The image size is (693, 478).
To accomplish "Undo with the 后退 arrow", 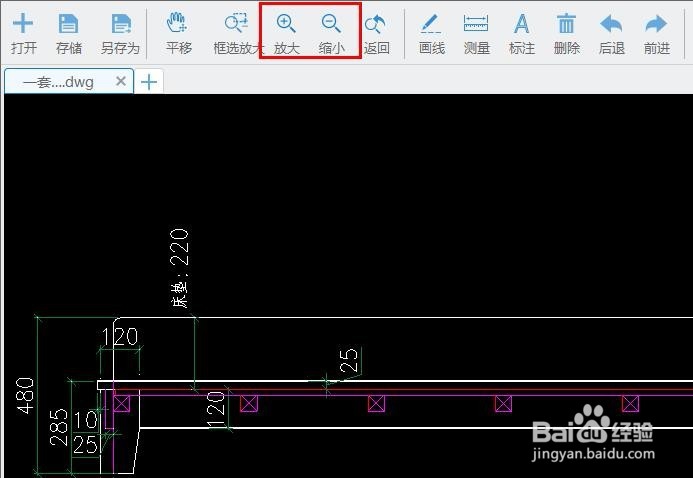I will click(612, 33).
